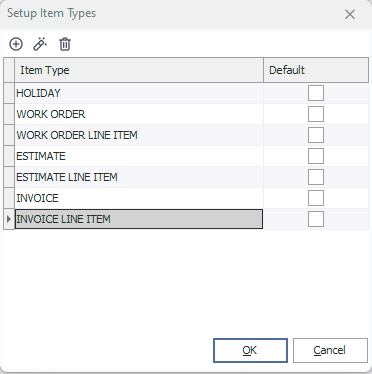
Task: Sort by Item Type column header
Action: pos(139,70)
